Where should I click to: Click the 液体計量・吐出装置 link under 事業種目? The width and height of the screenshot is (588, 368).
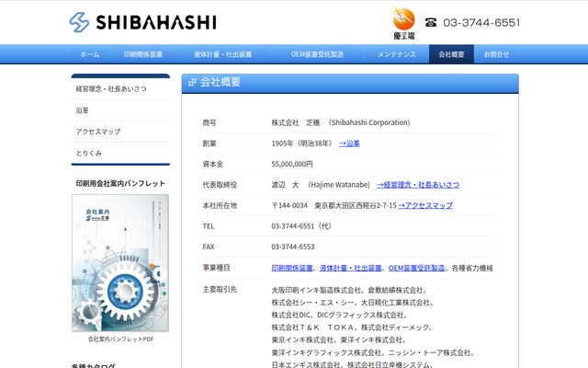click(351, 268)
